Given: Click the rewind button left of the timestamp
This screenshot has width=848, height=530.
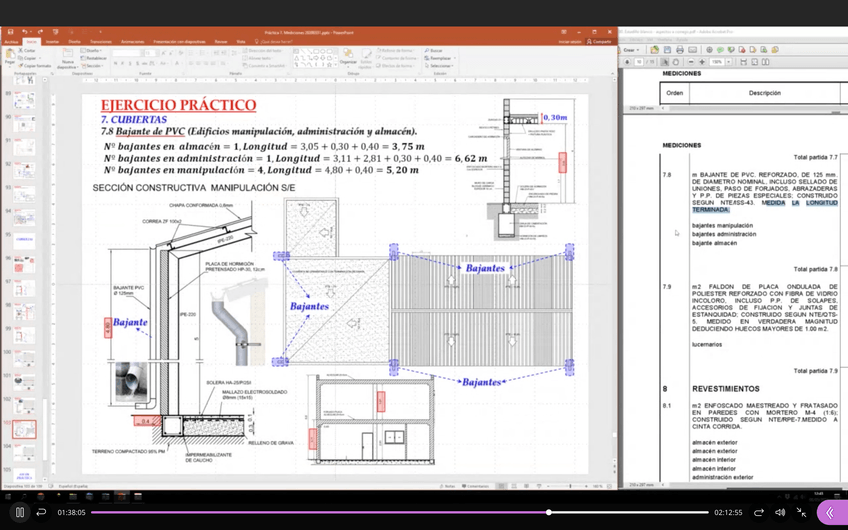Looking at the screenshot, I should coord(41,512).
